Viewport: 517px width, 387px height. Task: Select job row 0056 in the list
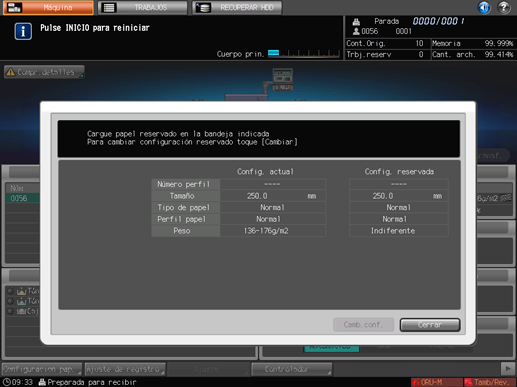pyautogui.click(x=22, y=198)
